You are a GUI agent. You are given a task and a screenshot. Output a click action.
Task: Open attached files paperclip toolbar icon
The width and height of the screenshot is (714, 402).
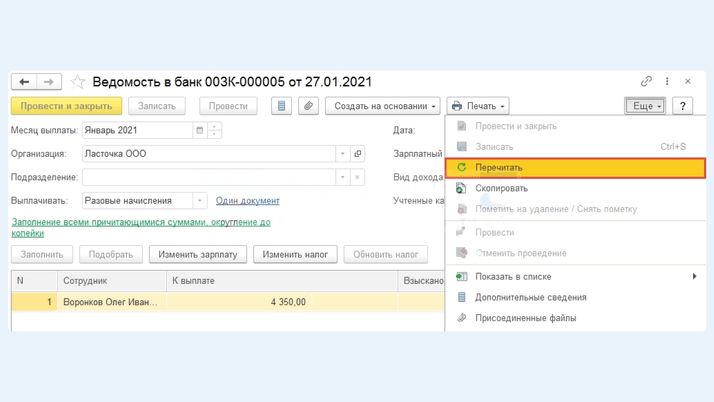[308, 106]
